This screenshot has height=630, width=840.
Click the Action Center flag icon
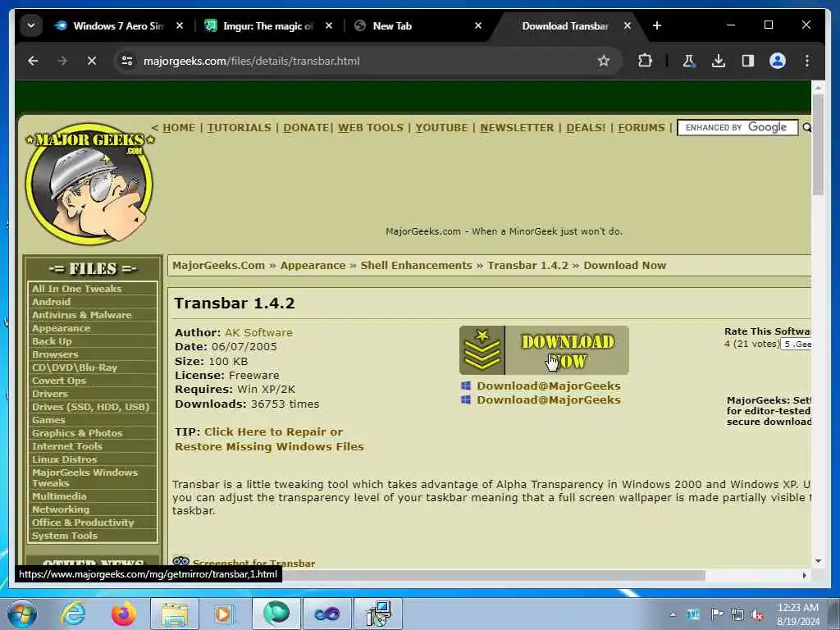716,614
